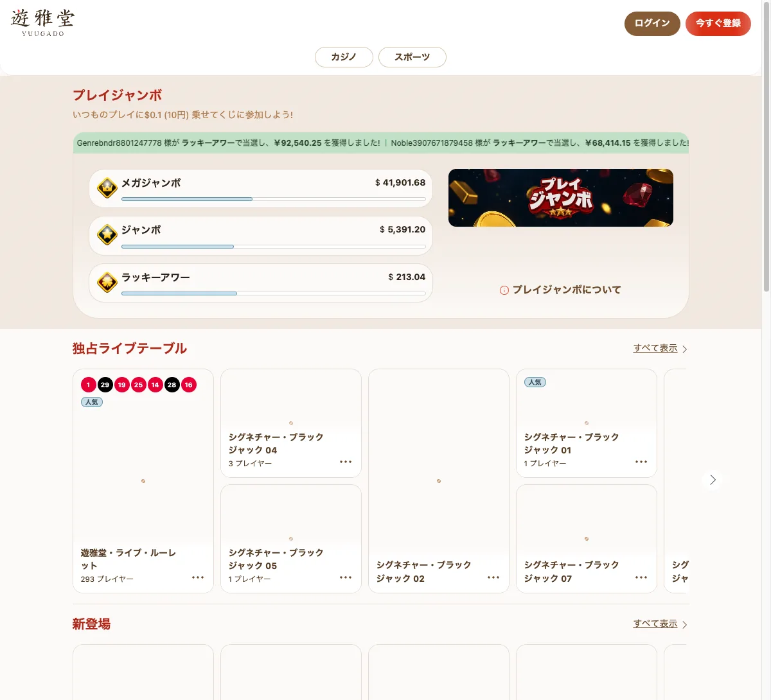Click the ジャンボ jackpot icon
Screen dimensions: 771x700
(107, 235)
